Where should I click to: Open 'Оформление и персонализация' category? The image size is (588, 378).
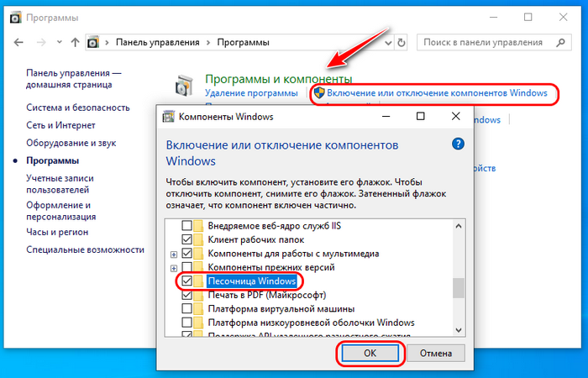(x=61, y=211)
